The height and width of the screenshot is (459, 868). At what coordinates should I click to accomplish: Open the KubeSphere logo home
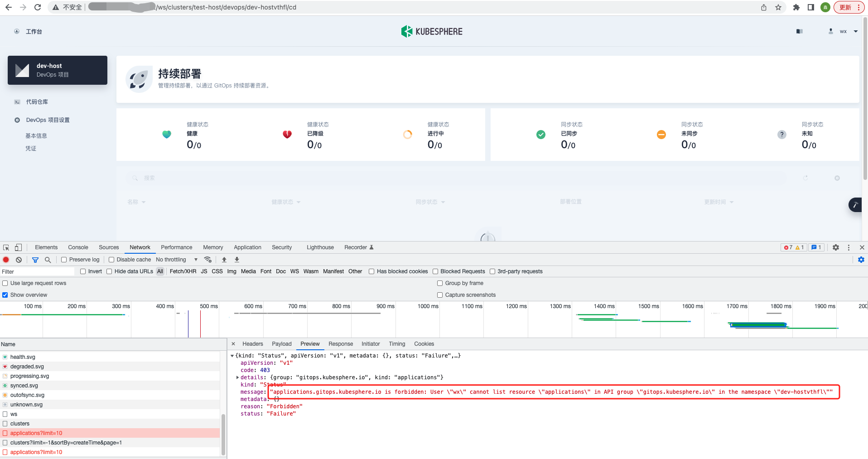[x=432, y=31]
